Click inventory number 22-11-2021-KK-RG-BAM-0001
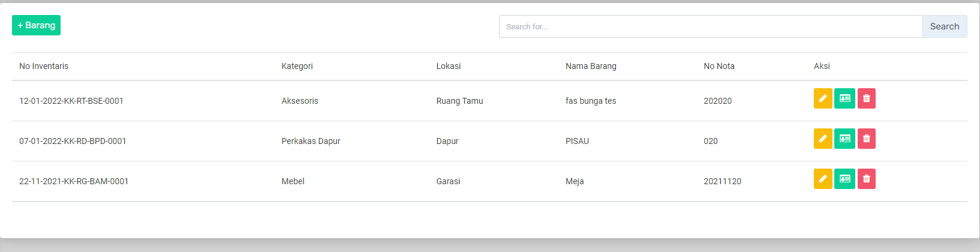This screenshot has width=980, height=252. (x=74, y=181)
